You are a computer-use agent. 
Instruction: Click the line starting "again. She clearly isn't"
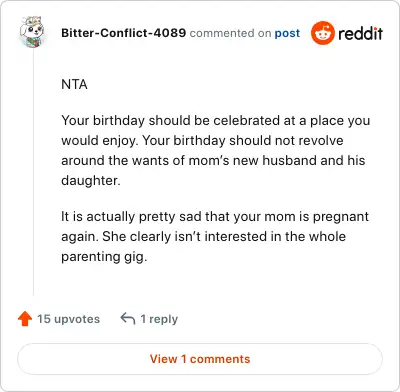point(204,237)
